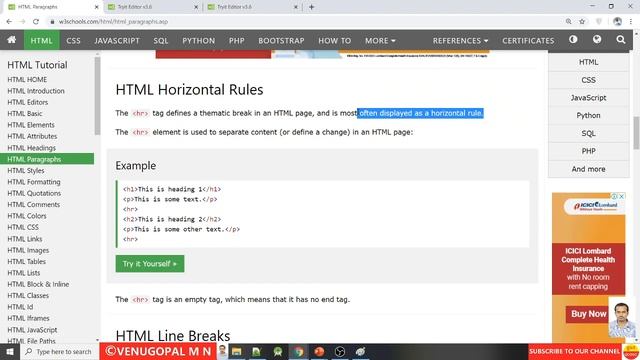Select CSS in the top navbar
The height and width of the screenshot is (360, 640).
click(73, 40)
